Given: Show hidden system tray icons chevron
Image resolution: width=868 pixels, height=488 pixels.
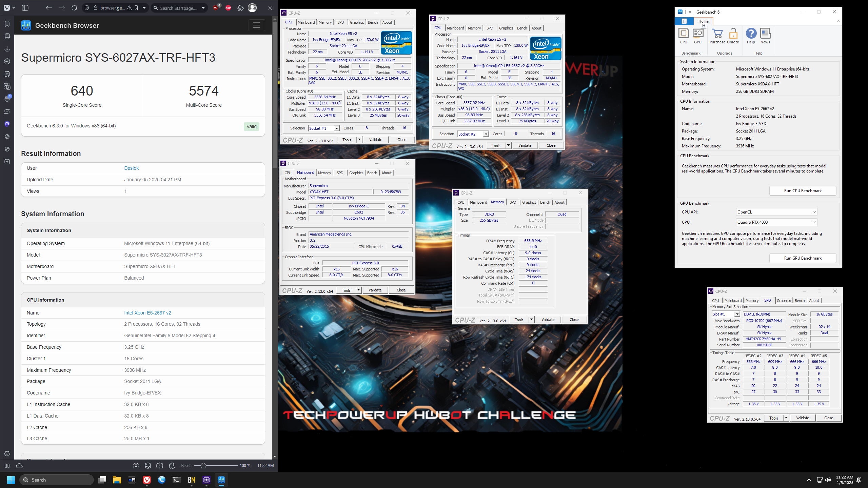Looking at the screenshot, I should pos(809,480).
